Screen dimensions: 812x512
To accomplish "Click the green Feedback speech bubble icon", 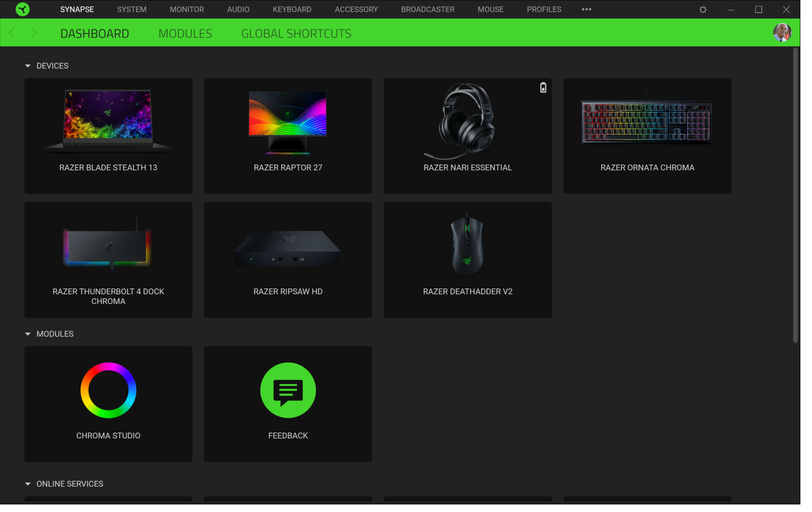I will click(x=288, y=390).
